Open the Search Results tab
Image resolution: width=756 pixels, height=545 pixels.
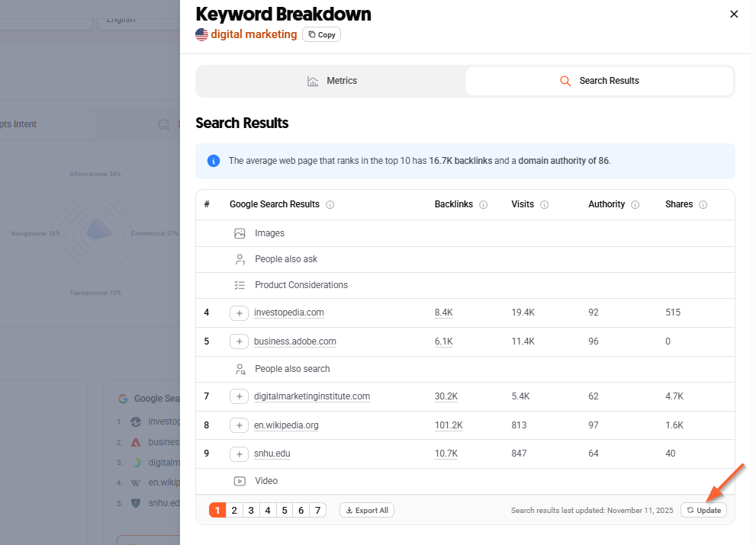[600, 81]
